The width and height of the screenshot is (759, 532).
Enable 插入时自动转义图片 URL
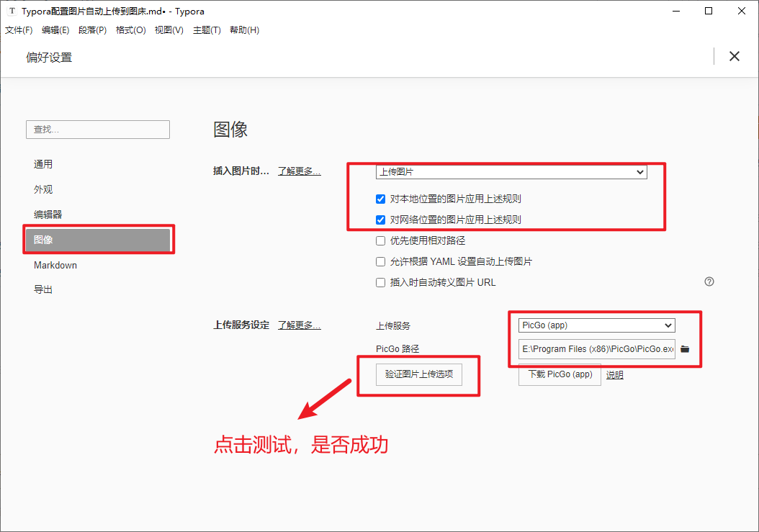pyautogui.click(x=380, y=282)
